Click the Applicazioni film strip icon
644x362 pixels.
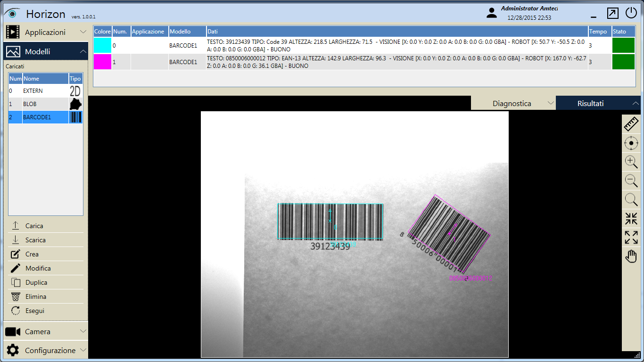point(13,32)
